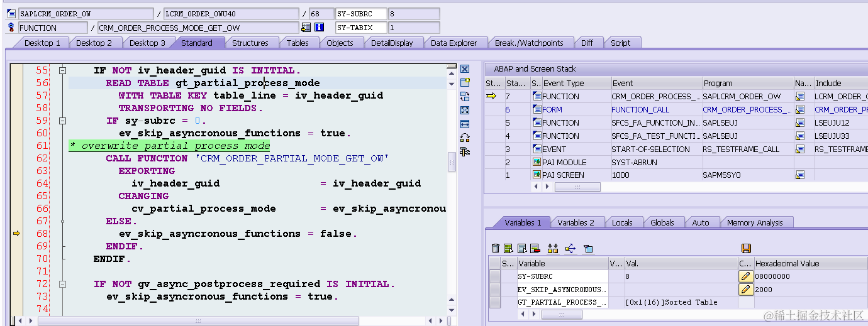Click Program column header in stack
Screen dimensions: 868x326
coord(748,83)
